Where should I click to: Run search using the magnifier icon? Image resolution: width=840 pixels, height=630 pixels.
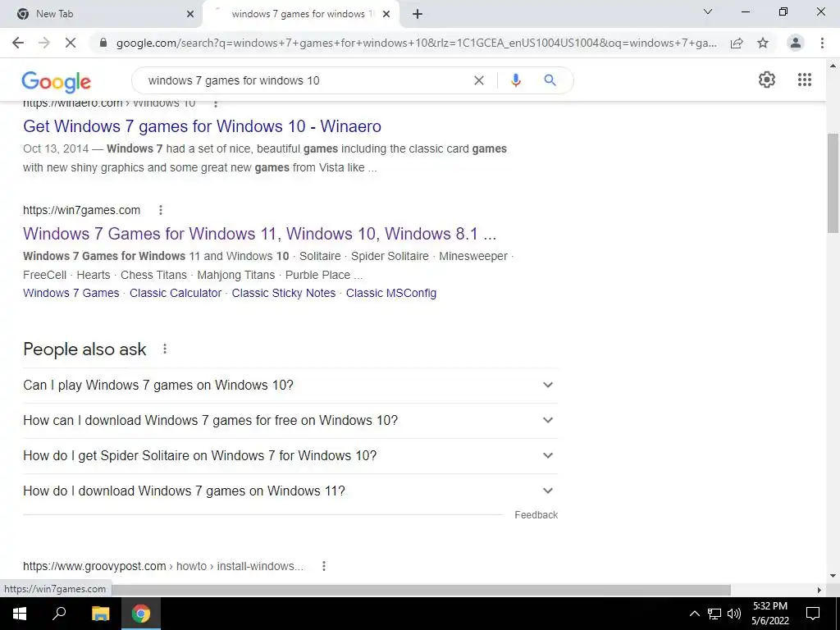550,80
